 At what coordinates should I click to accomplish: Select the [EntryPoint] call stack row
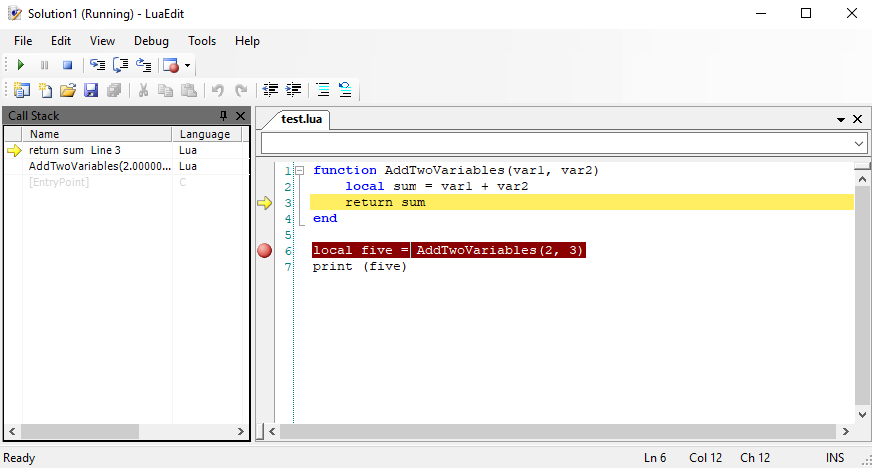tap(127, 182)
